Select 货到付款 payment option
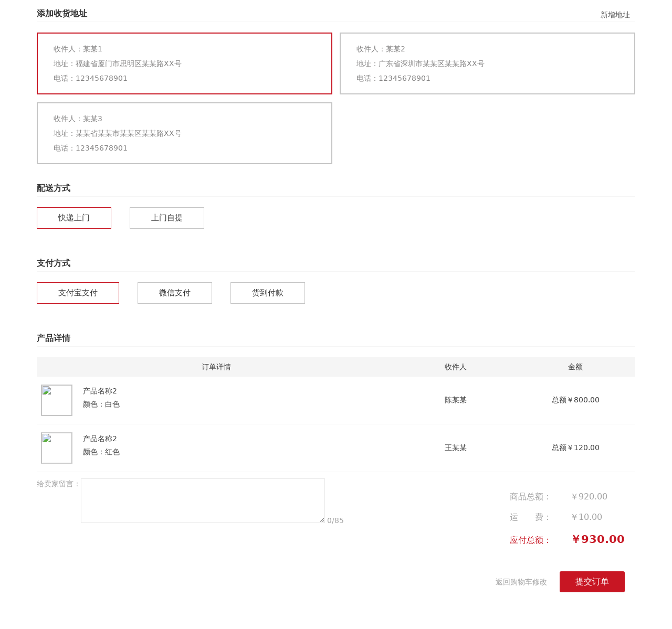The width and height of the screenshot is (672, 629). 267,293
